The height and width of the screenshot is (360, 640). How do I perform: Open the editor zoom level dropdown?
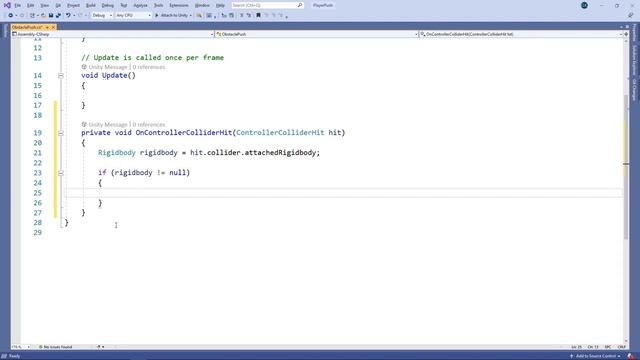20,347
